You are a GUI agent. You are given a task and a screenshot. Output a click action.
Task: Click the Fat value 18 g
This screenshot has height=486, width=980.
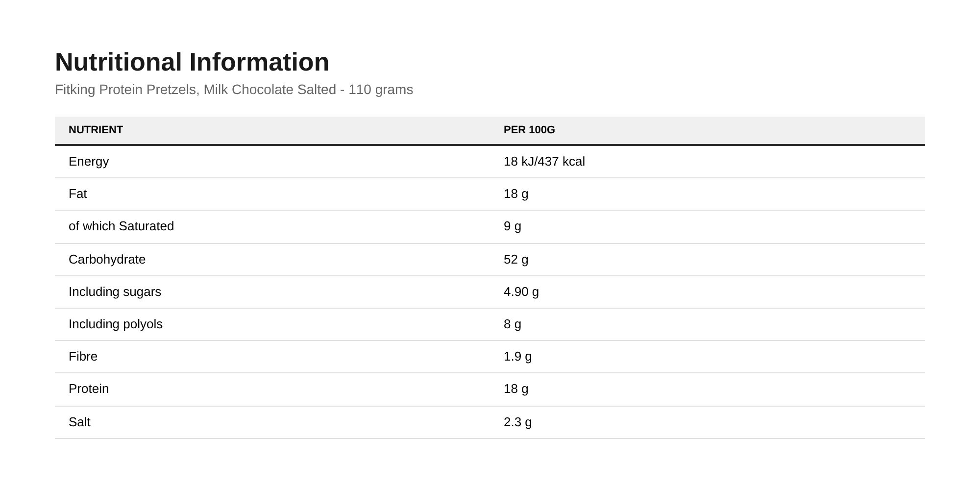516,194
